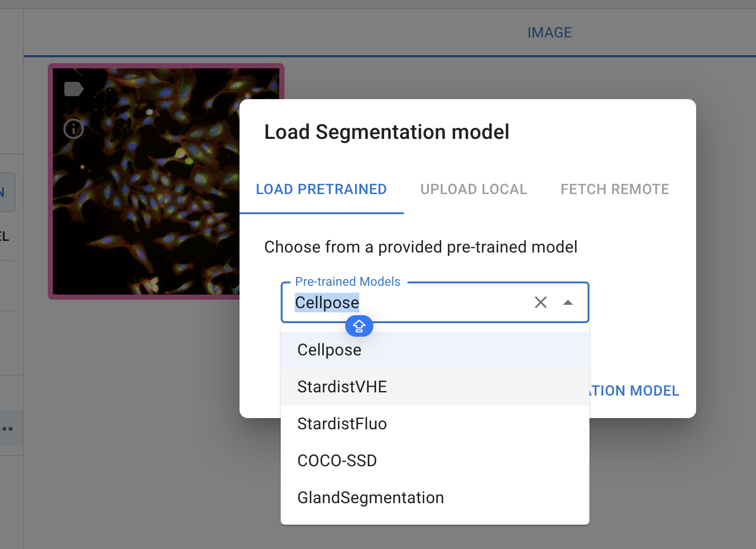Viewport: 756px width, 549px height.
Task: Switch to the IMAGE tab
Action: [550, 32]
